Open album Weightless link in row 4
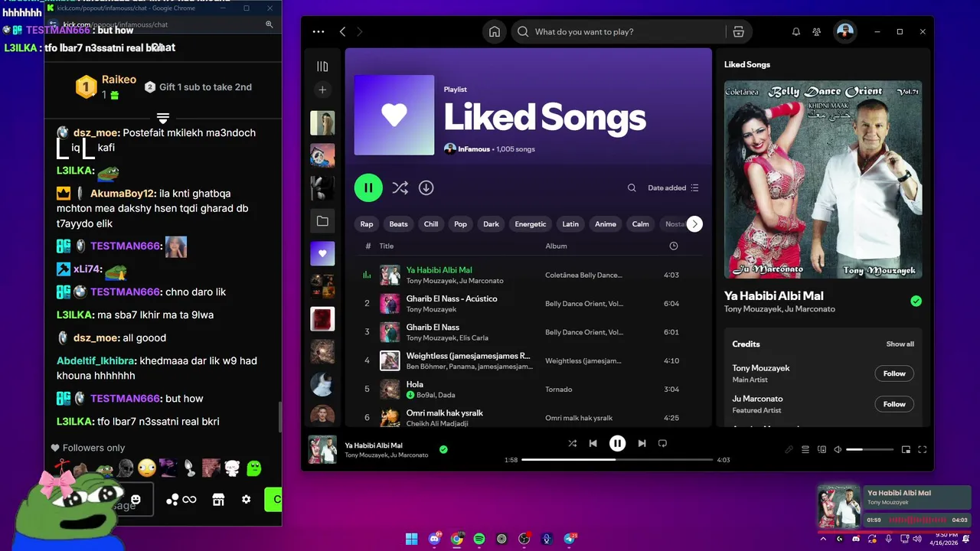The height and width of the screenshot is (551, 980). (582, 360)
